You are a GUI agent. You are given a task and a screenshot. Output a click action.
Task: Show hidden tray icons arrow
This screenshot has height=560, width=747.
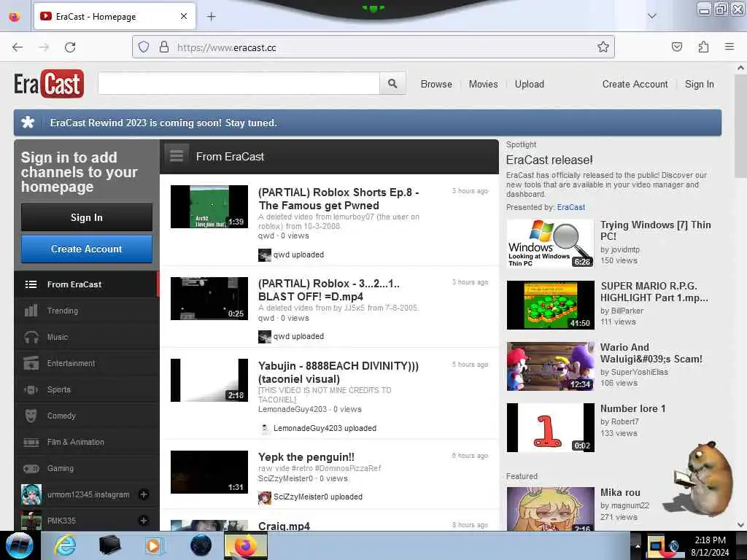pyautogui.click(x=638, y=545)
